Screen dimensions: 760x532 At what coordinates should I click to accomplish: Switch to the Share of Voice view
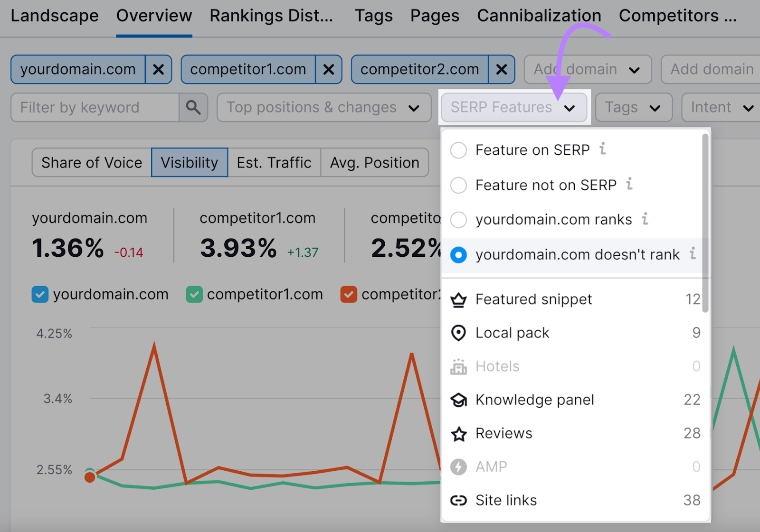click(91, 162)
